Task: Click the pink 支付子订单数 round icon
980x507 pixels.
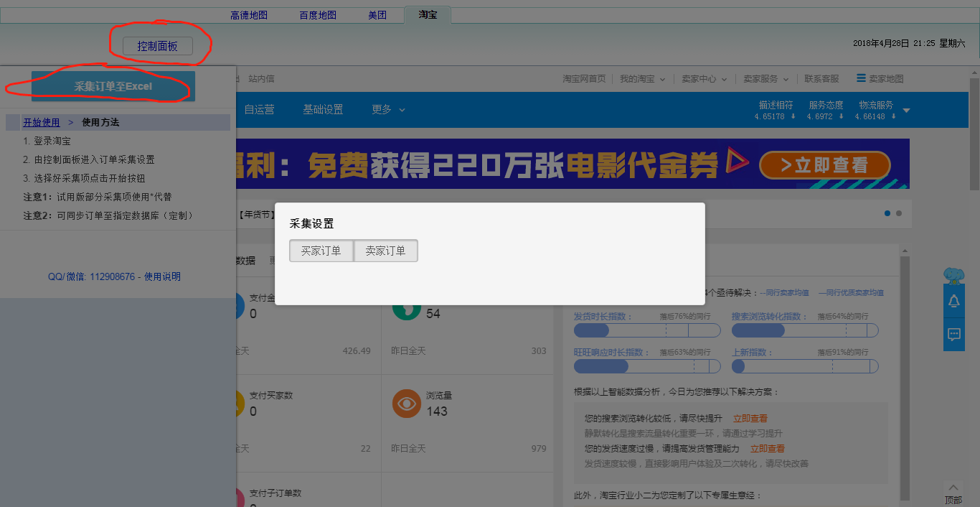Action: [x=240, y=497]
